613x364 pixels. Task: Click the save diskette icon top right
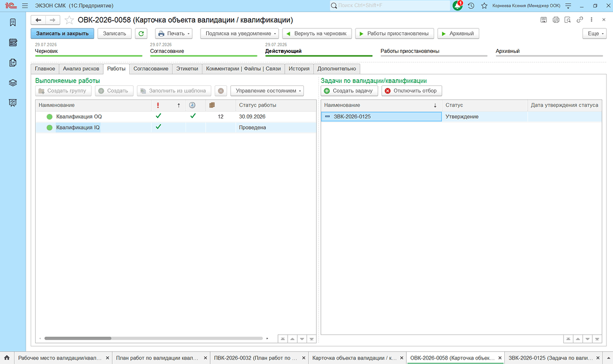(543, 19)
